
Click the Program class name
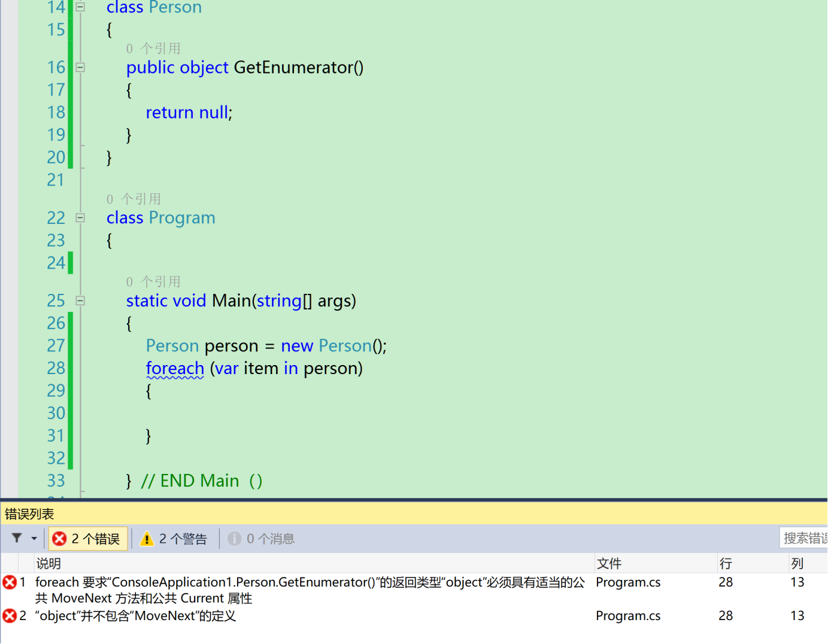pos(182,218)
